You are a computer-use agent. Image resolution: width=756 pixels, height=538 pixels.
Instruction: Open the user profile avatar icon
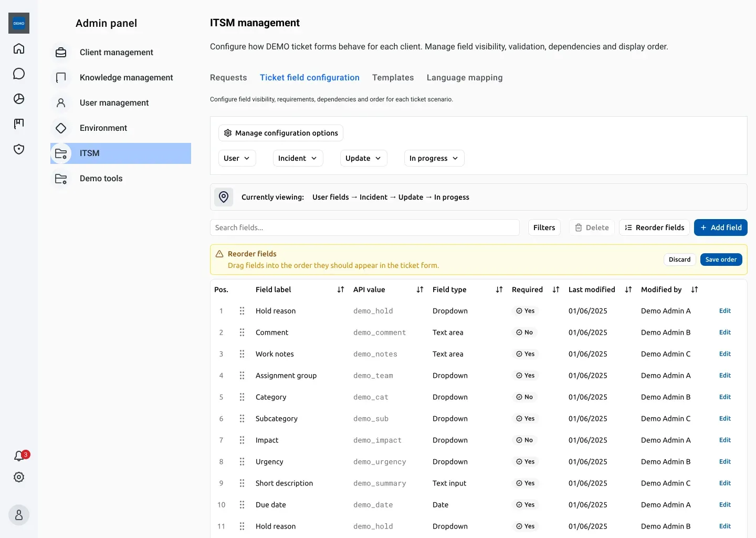tap(19, 515)
